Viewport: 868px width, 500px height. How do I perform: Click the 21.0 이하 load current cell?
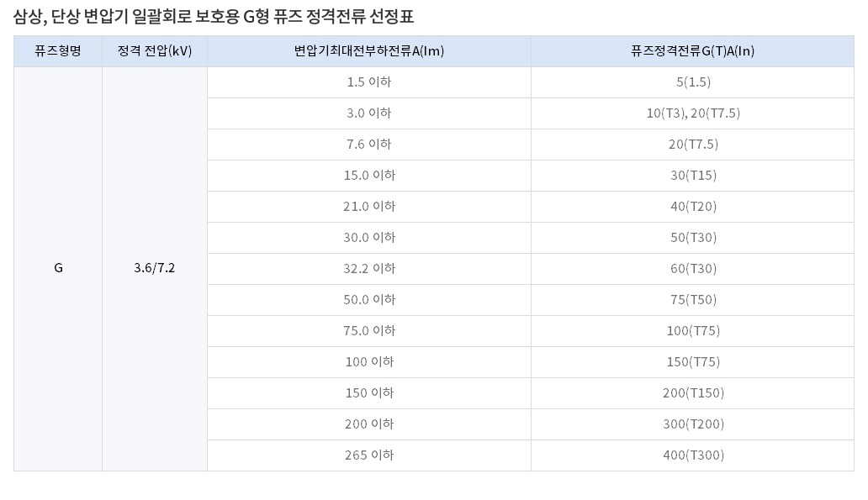click(x=369, y=206)
